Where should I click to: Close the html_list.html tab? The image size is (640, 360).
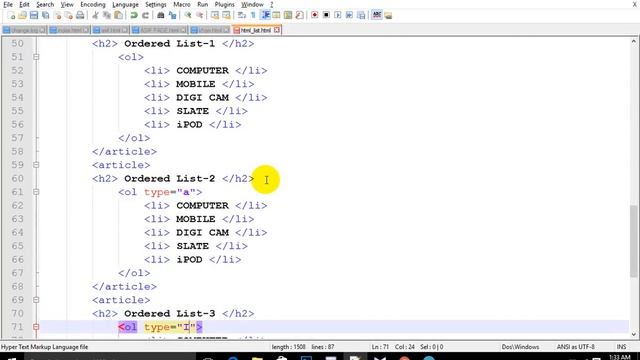(277, 30)
